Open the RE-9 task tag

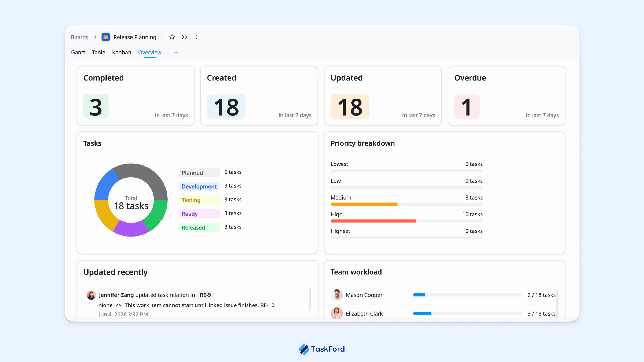[x=205, y=295]
